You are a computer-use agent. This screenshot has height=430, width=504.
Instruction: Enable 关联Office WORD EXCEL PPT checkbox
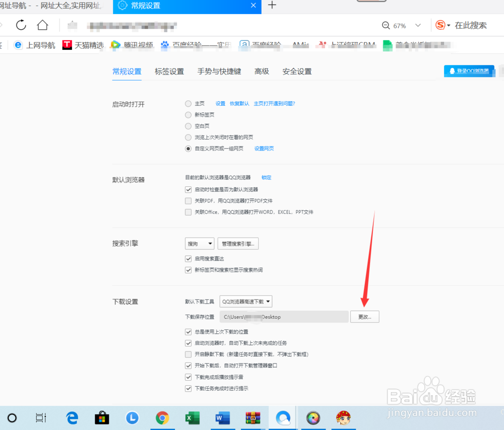click(x=188, y=212)
